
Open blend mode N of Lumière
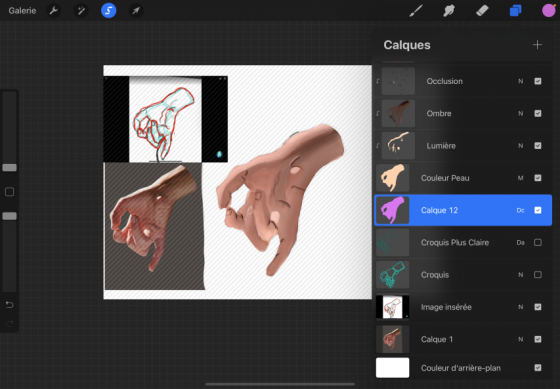click(x=521, y=146)
